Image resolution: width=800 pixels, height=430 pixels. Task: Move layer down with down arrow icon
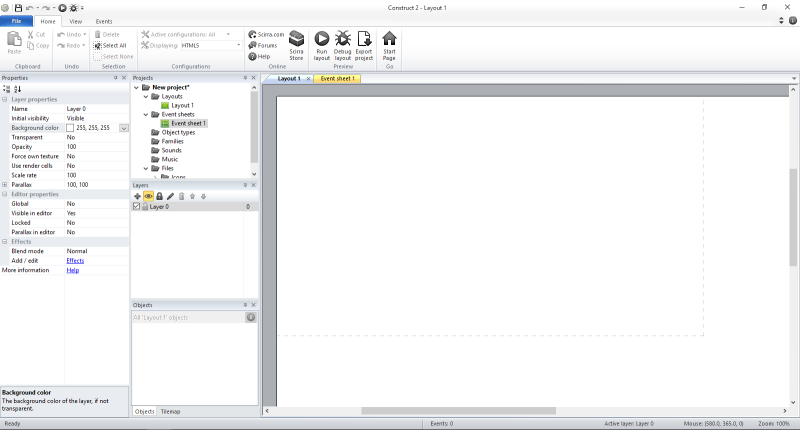(203, 196)
